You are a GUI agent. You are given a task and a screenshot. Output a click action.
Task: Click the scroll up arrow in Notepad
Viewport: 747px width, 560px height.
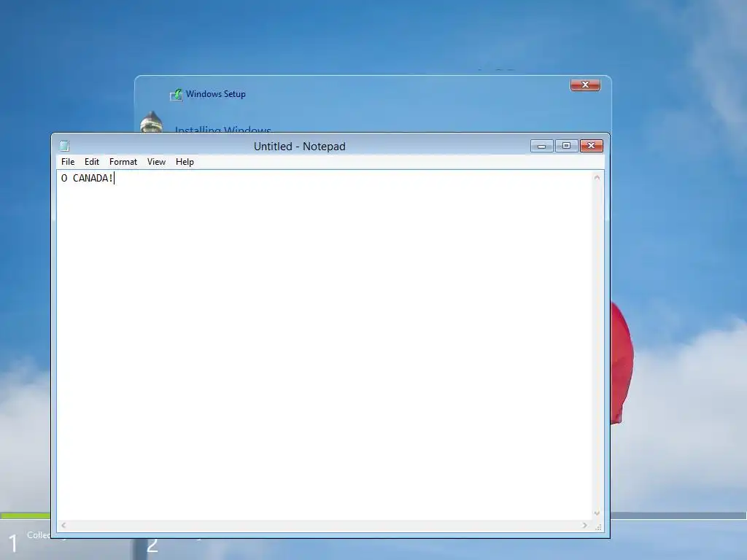597,178
